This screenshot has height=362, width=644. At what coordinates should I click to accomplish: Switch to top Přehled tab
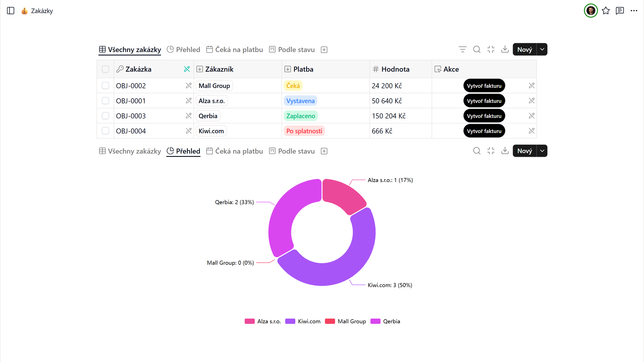tap(183, 50)
